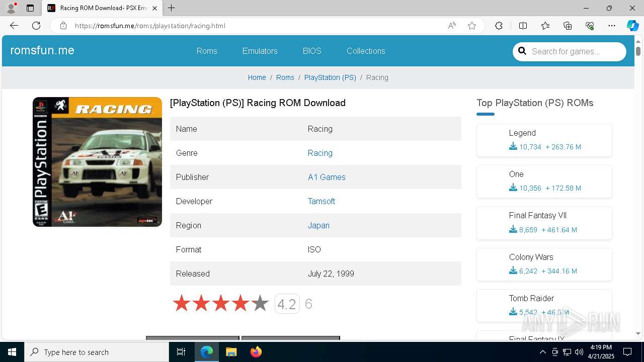Rate the game with first star
The height and width of the screenshot is (362, 644).
tap(182, 303)
